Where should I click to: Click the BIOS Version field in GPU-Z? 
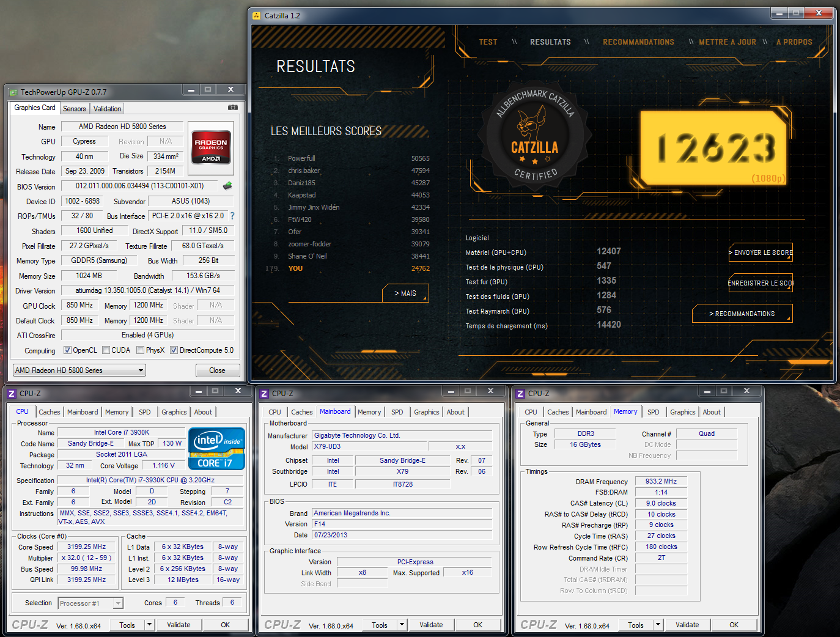140,186
